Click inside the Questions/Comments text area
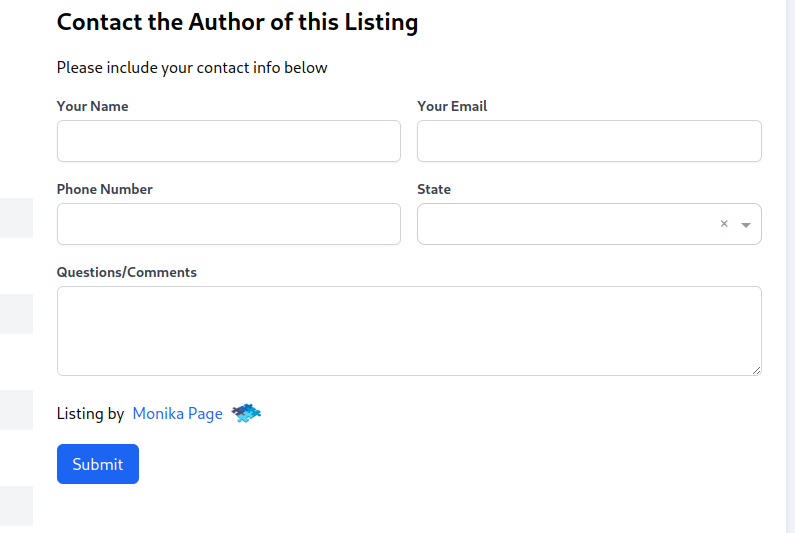The height and width of the screenshot is (533, 795). [408, 330]
